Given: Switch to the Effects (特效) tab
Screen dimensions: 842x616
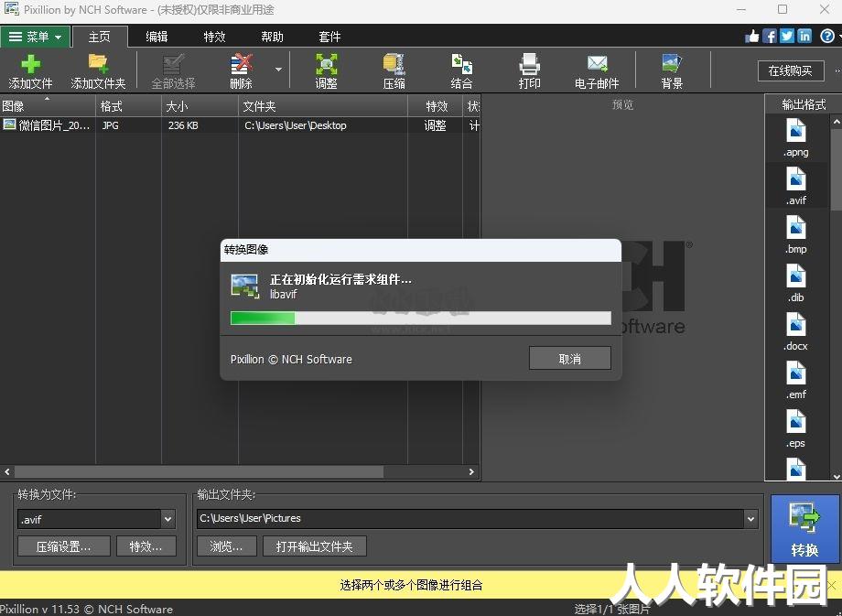Looking at the screenshot, I should (x=214, y=37).
